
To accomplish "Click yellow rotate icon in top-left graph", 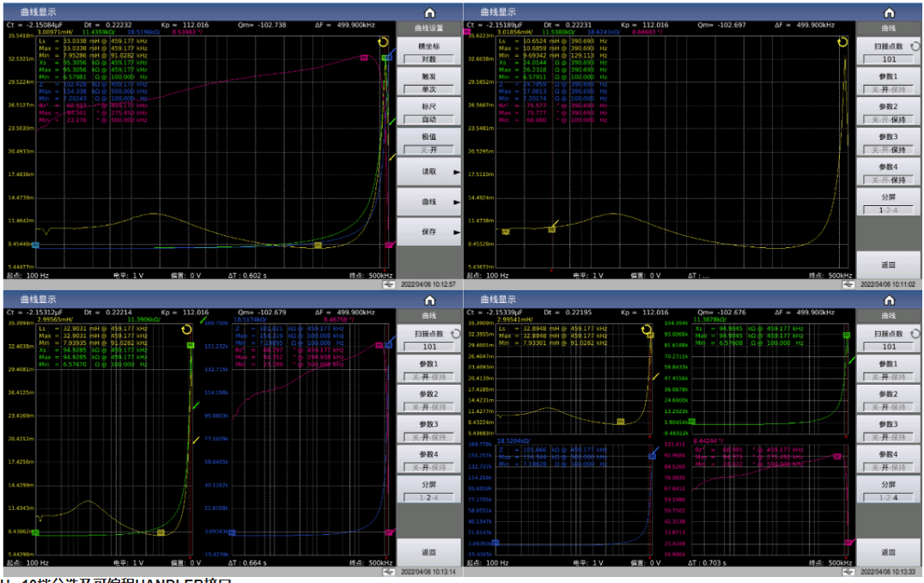I will tap(383, 42).
